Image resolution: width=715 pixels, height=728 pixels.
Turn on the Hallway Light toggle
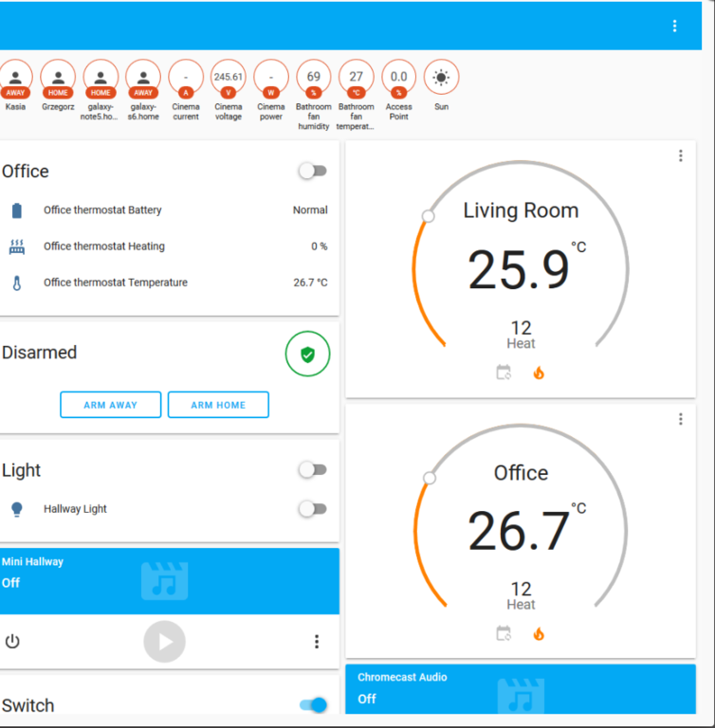[x=312, y=509]
